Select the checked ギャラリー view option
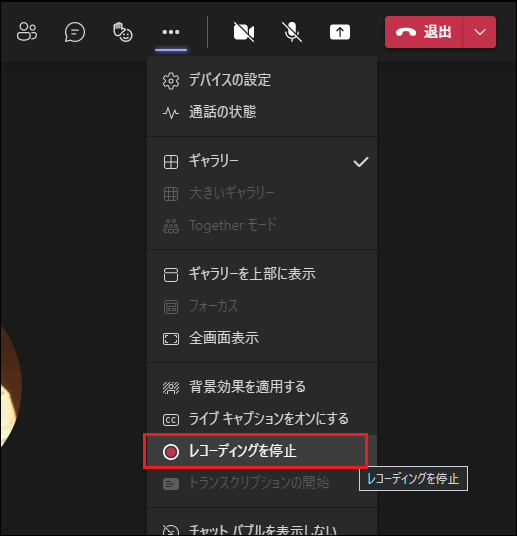 [x=262, y=161]
